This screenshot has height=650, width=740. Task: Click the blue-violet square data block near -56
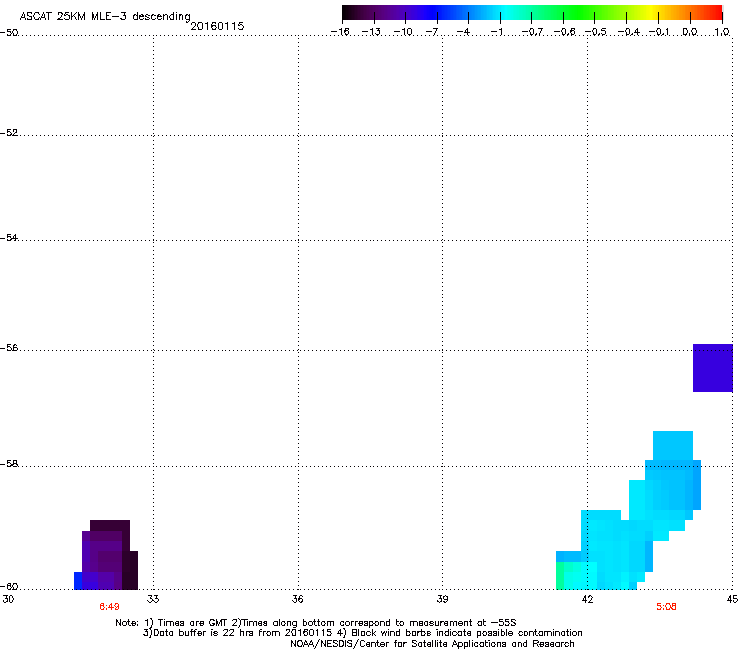coord(713,368)
